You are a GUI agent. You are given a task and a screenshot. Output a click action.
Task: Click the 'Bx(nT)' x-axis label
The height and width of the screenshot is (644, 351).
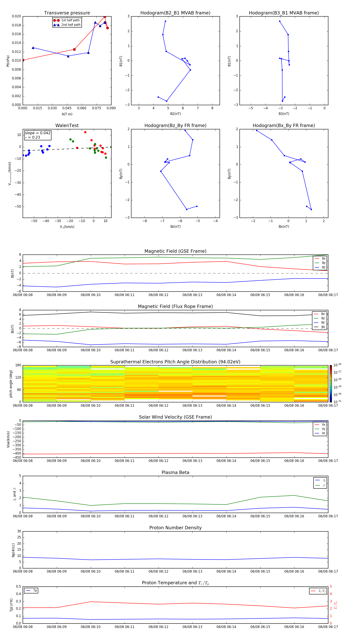(284, 227)
